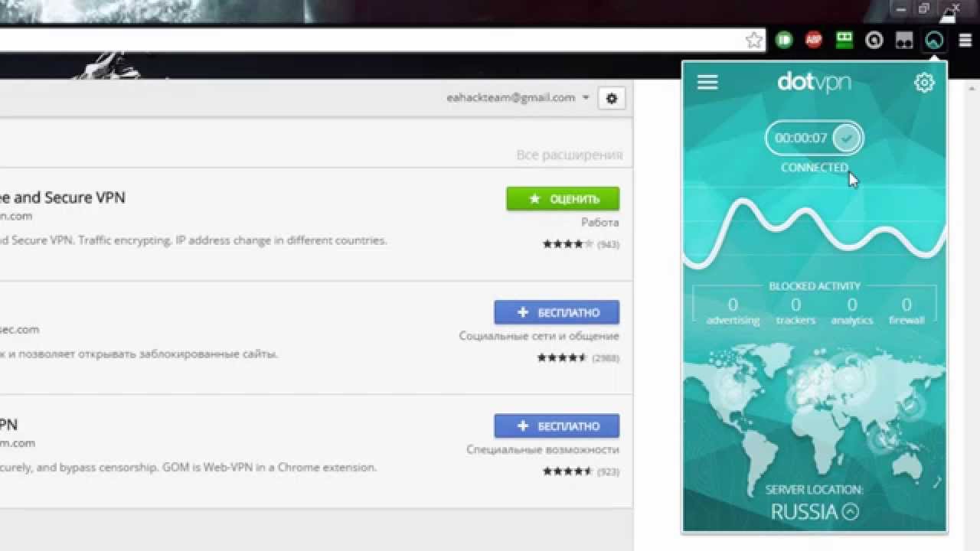
Task: Click БЕСПЛАТНО next to Специальные возможности
Action: [557, 426]
